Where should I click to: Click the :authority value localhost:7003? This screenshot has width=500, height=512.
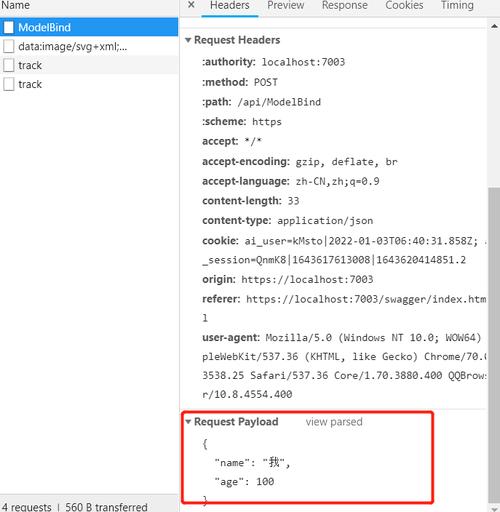[303, 62]
